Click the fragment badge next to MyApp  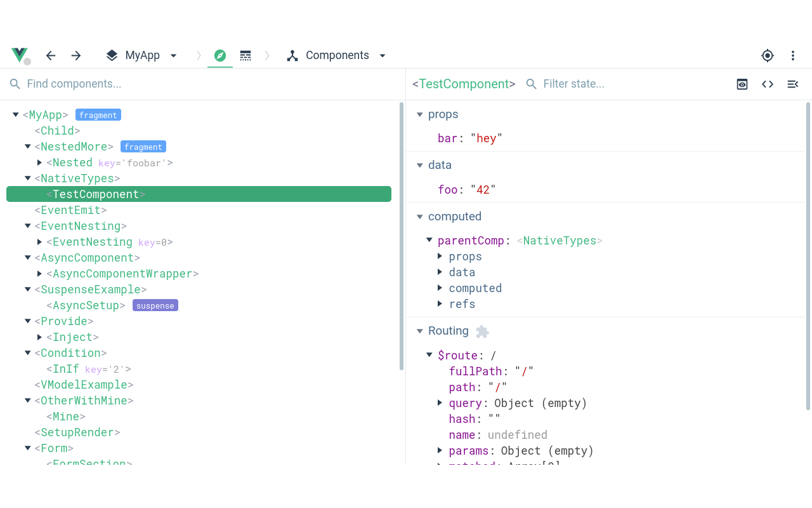98,115
